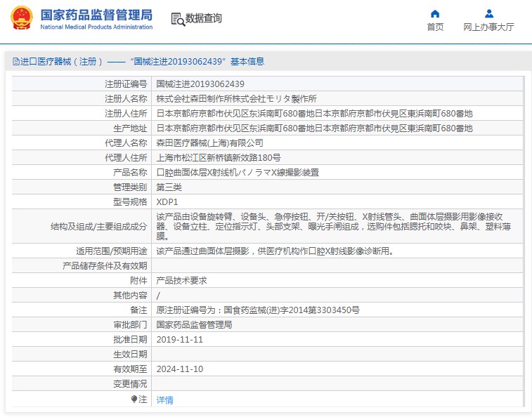Click the 有效期至 label
Image resolution: width=532 pixels, height=417 pixels.
click(x=130, y=369)
